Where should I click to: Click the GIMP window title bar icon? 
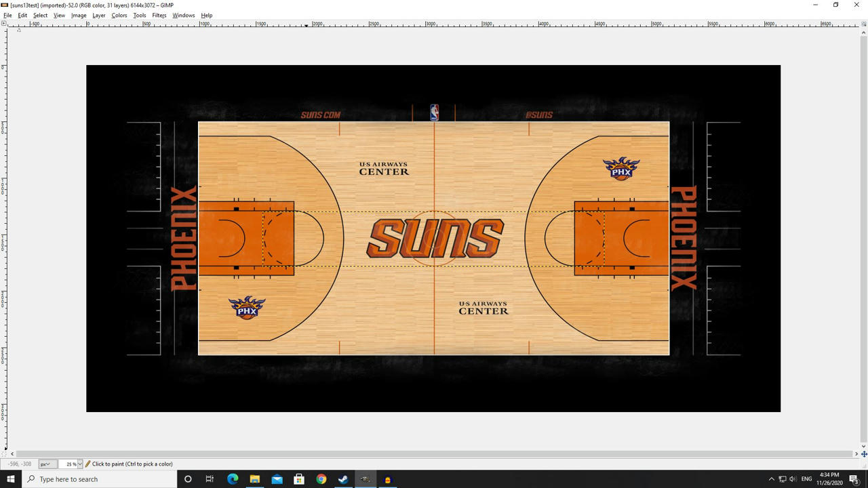tap(5, 5)
